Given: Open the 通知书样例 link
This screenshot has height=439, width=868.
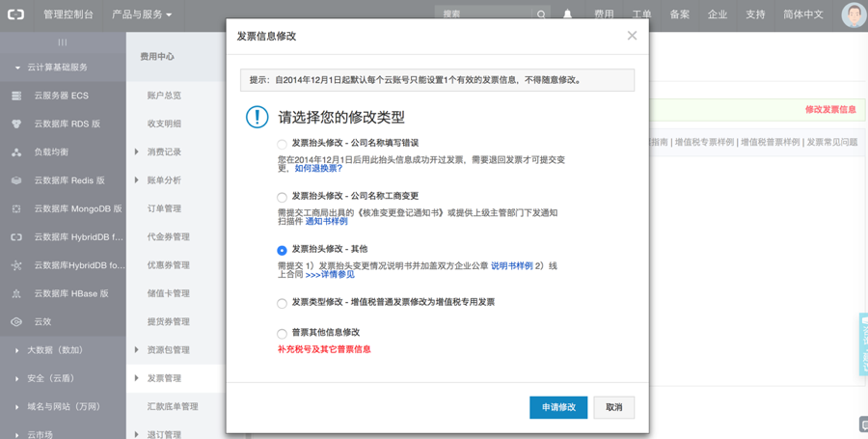Looking at the screenshot, I should tap(327, 222).
